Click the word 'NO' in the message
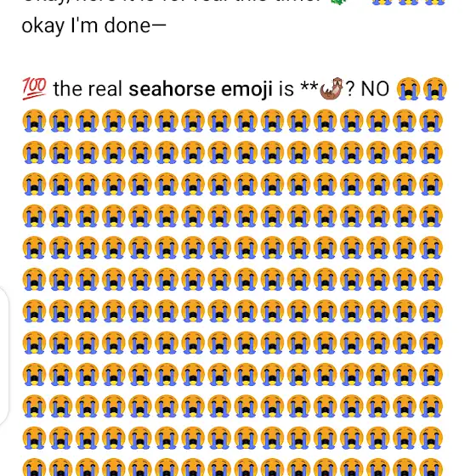Image resolution: width=476 pixels, height=476 pixels. (375, 89)
